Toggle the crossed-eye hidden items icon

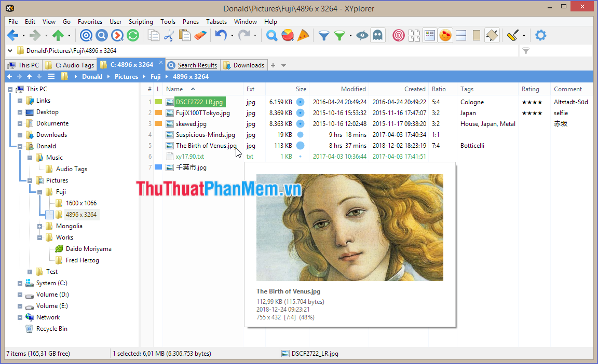362,35
